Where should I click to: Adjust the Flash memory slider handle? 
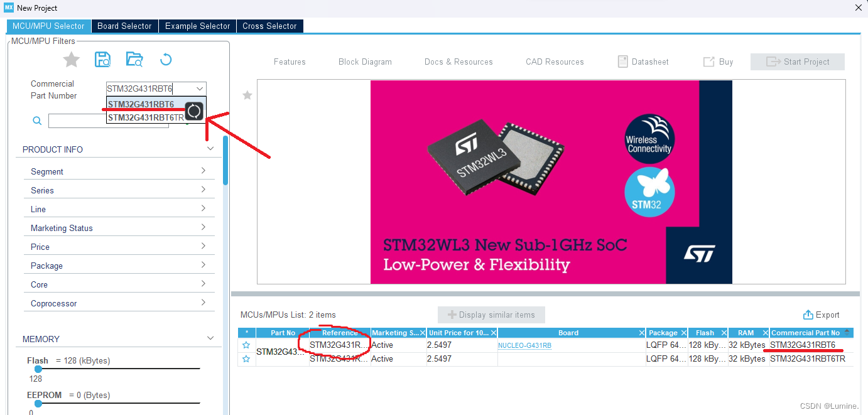tap(38, 369)
